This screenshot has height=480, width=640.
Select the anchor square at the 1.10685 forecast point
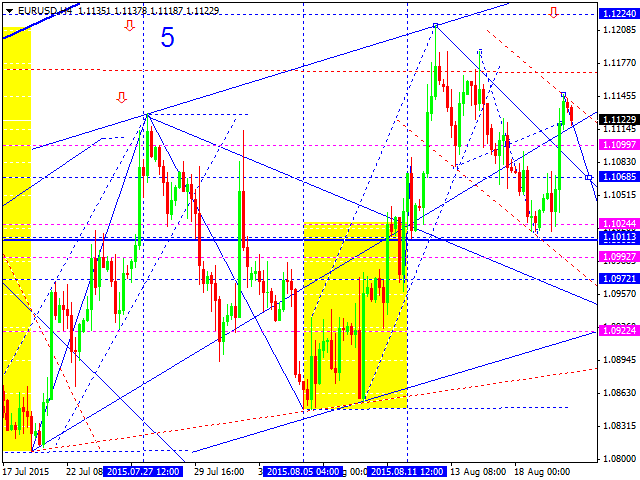tap(588, 177)
